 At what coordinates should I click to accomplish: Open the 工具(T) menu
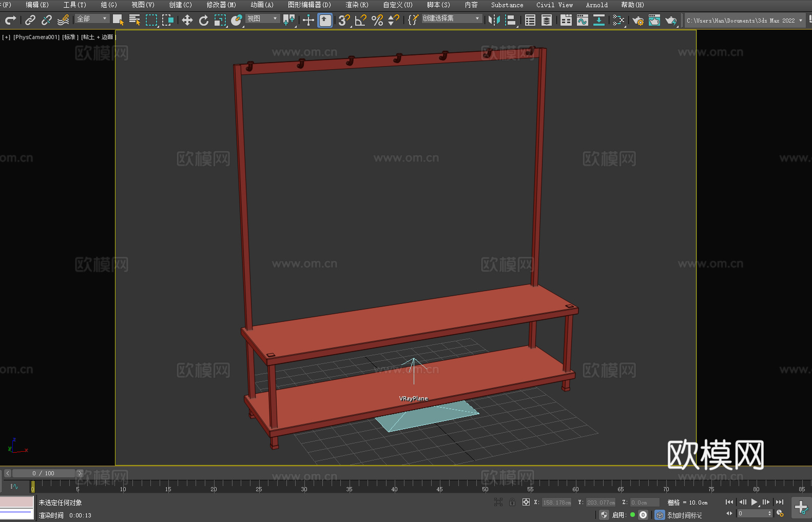pos(75,5)
